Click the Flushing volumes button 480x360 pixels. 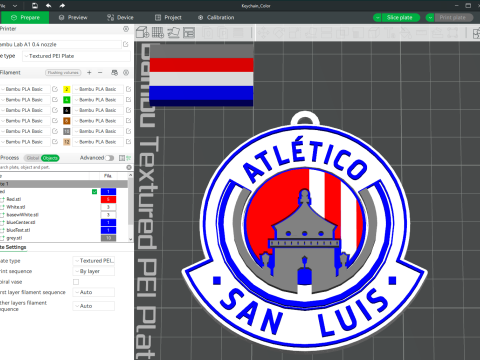coord(63,72)
